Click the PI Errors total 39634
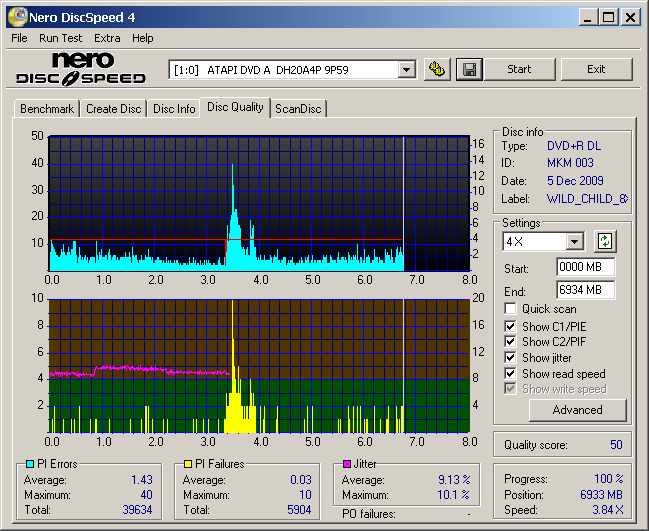Image resolution: width=649 pixels, height=531 pixels. (x=137, y=509)
